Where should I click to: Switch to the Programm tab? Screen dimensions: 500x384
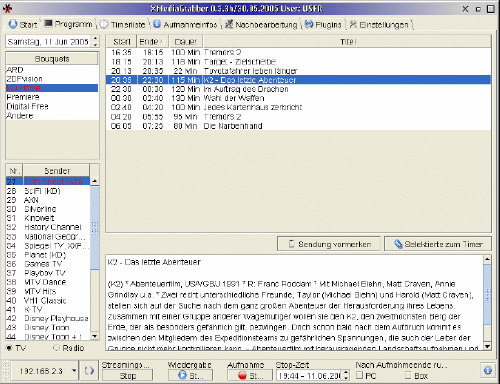(68, 24)
